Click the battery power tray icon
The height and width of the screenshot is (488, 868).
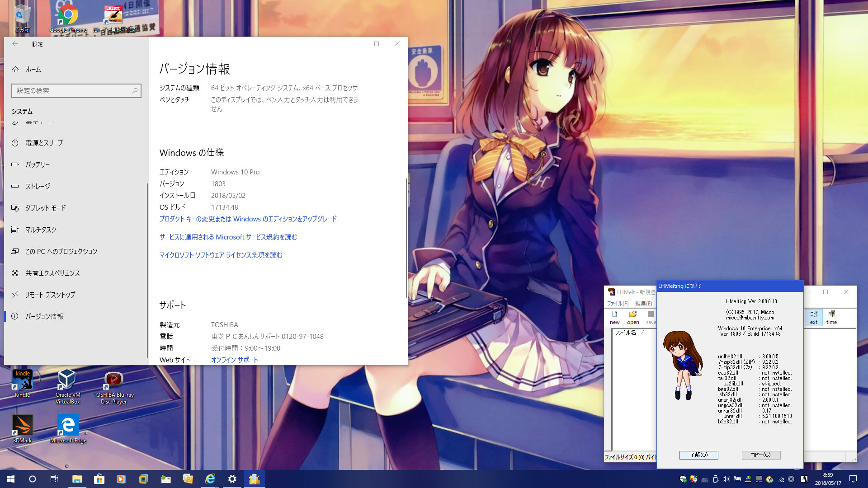click(737, 479)
